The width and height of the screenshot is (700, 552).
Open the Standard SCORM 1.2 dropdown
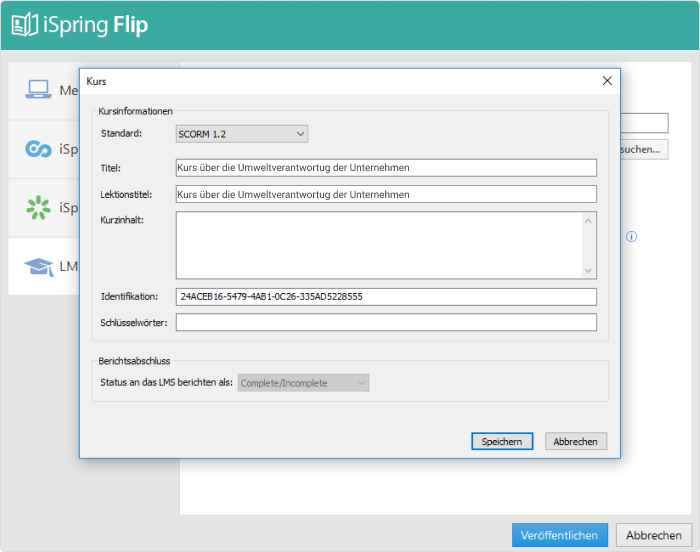tap(242, 134)
